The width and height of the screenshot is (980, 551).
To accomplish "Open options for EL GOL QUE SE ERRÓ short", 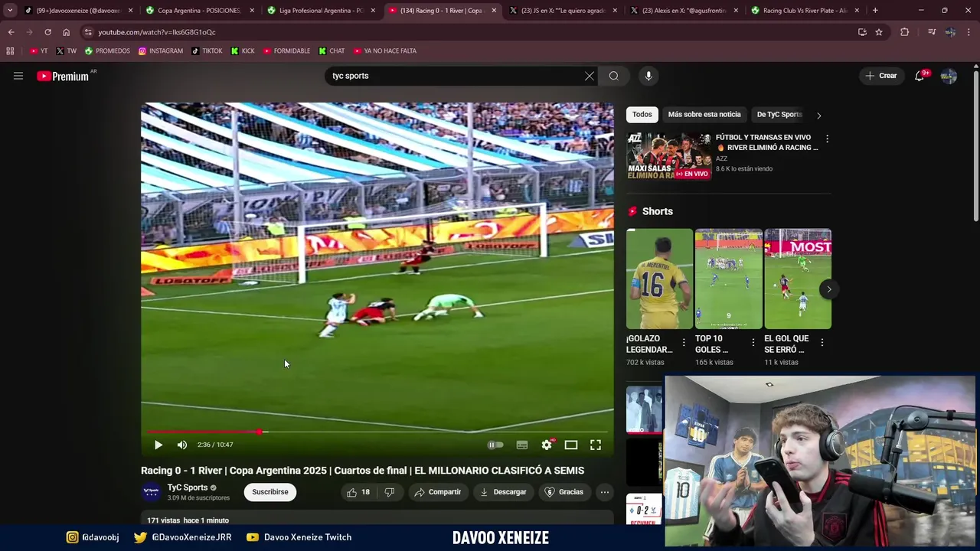I will pyautogui.click(x=822, y=343).
